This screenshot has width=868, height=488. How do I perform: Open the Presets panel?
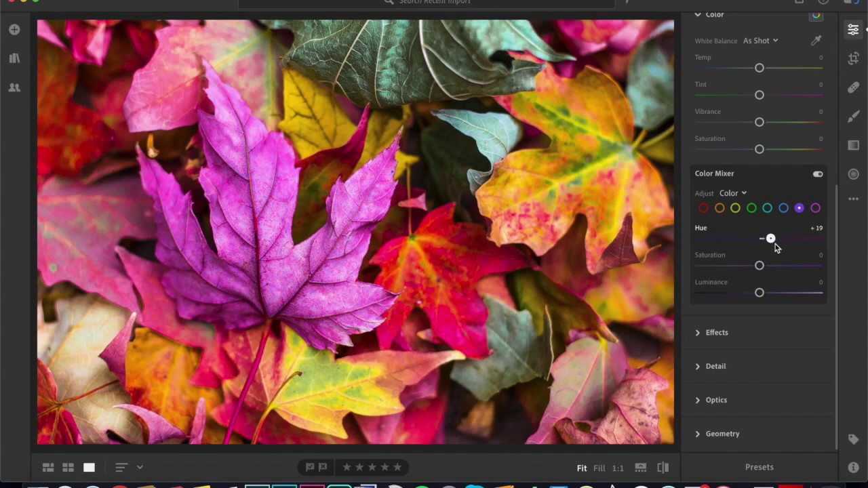759,467
